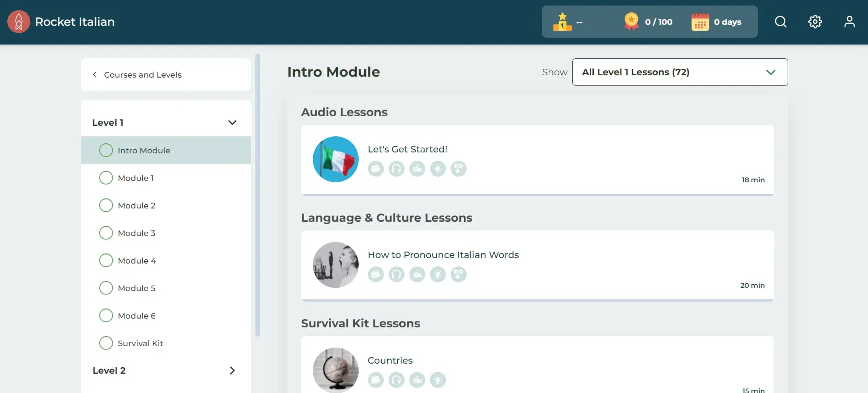
Task: Open the streak calendar icon
Action: click(700, 22)
